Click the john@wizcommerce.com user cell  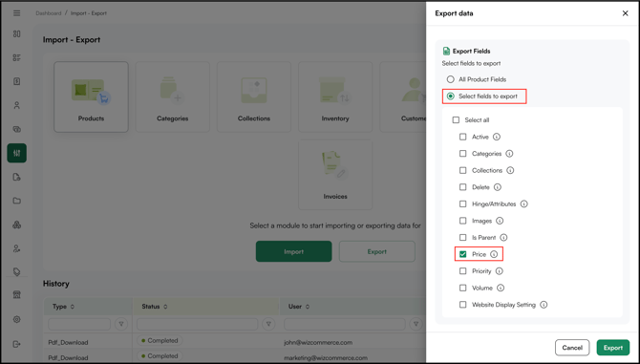[318, 342]
